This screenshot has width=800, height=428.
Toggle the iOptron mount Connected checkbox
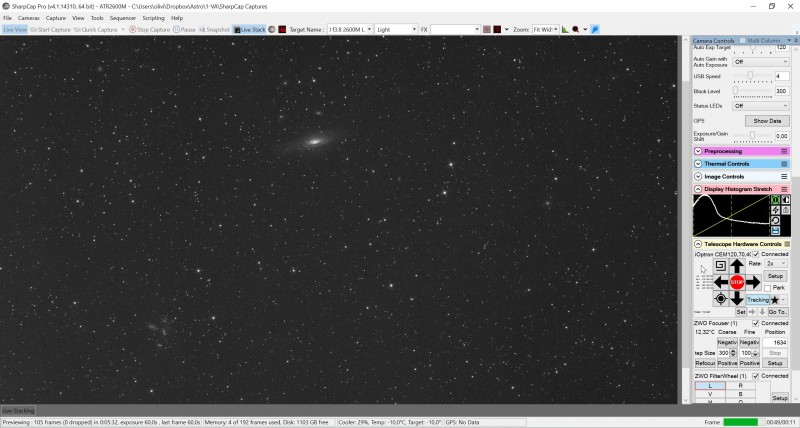point(756,254)
